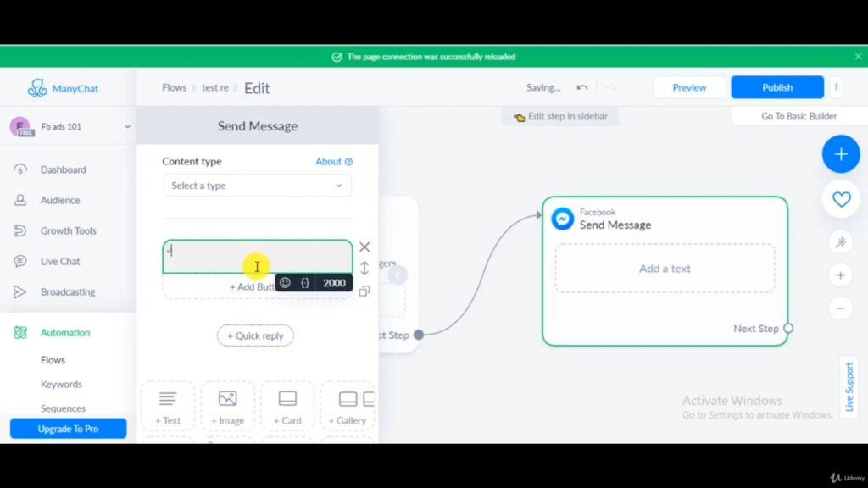Select the Send Message node title

[615, 225]
